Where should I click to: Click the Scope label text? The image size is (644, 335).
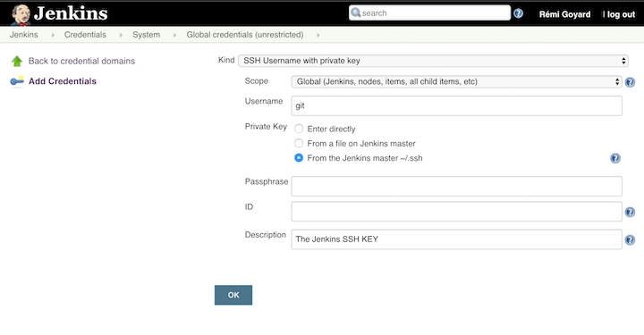tap(257, 80)
